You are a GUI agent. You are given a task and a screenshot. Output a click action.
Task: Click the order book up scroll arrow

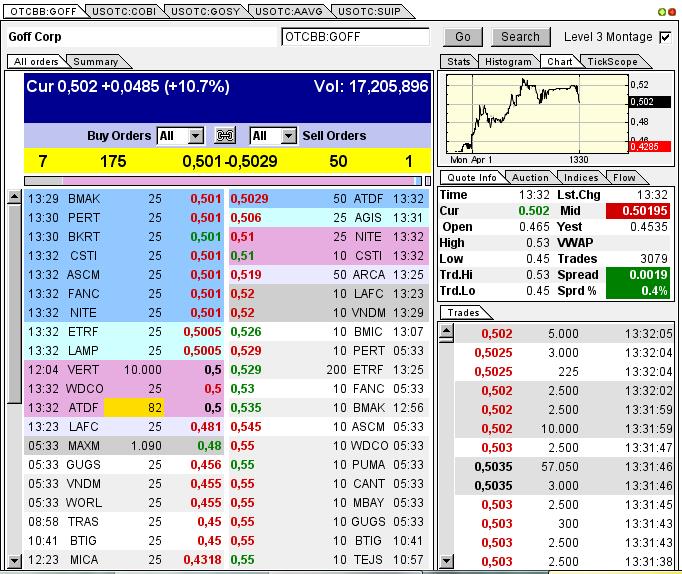[14, 197]
